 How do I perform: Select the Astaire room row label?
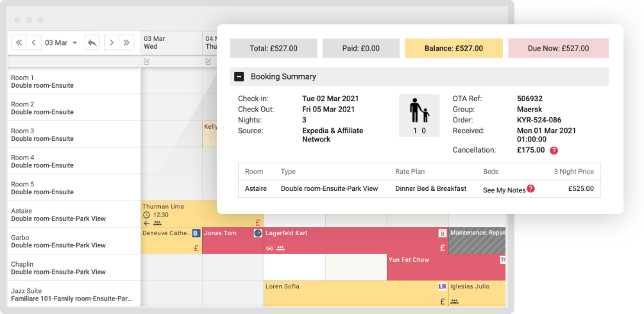(74, 214)
